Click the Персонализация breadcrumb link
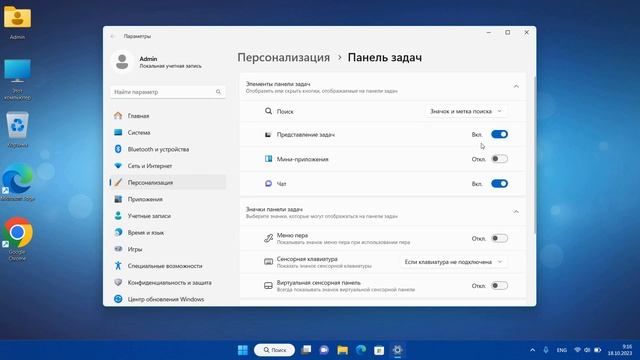This screenshot has width=640, height=360. point(284,58)
